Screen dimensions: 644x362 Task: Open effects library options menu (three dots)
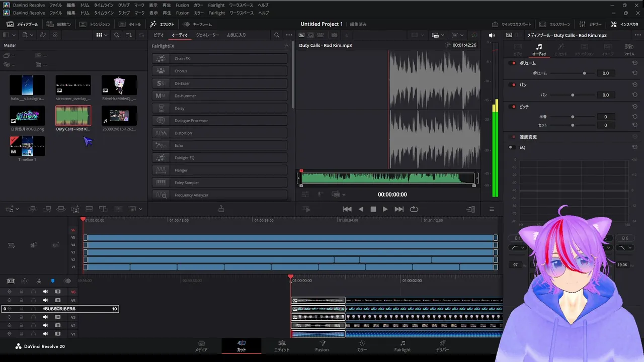coord(289,35)
